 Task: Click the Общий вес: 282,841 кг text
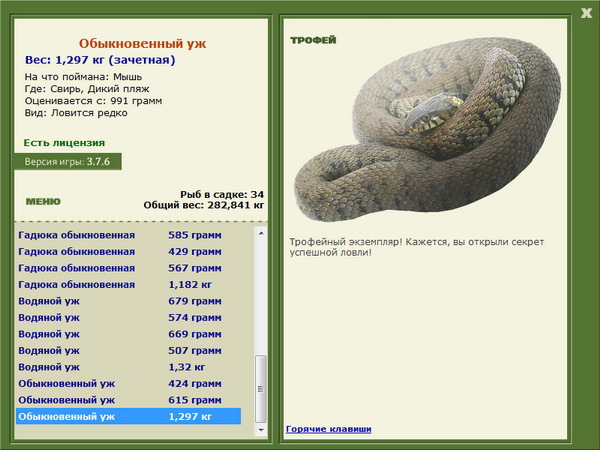[204, 205]
